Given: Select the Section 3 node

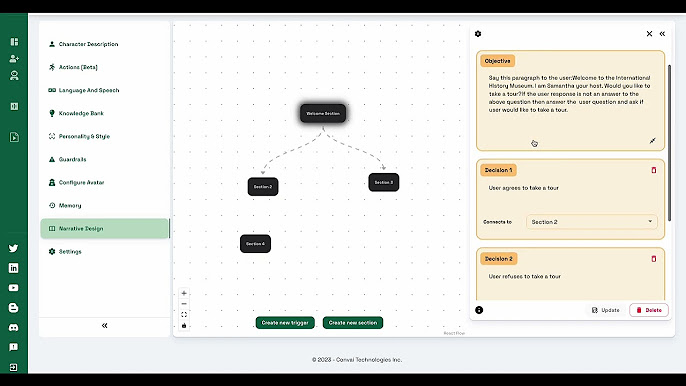Looking at the screenshot, I should tap(384, 182).
